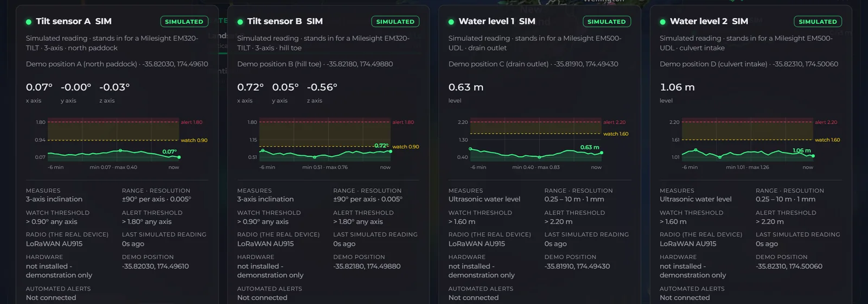The width and height of the screenshot is (868, 304).
Task: Click the 'watch 1.60' chart label on Water level 2
Action: (827, 140)
